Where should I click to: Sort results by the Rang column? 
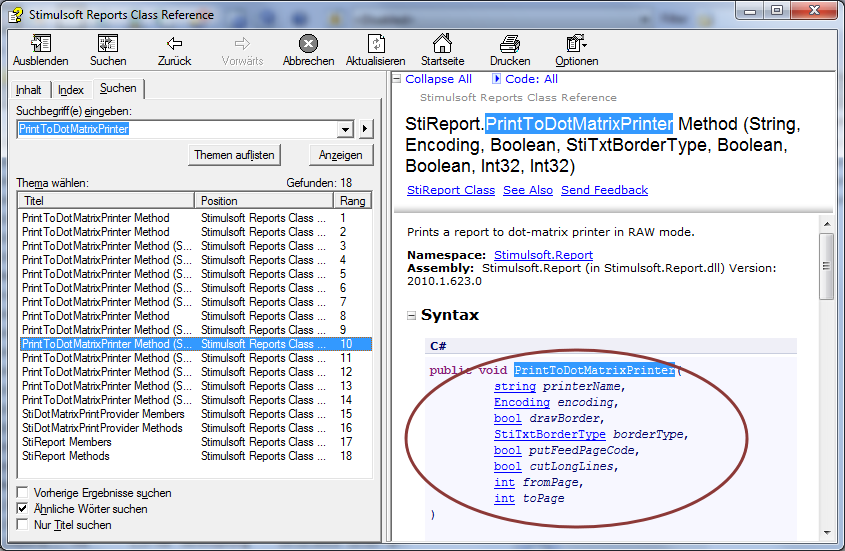click(352, 201)
